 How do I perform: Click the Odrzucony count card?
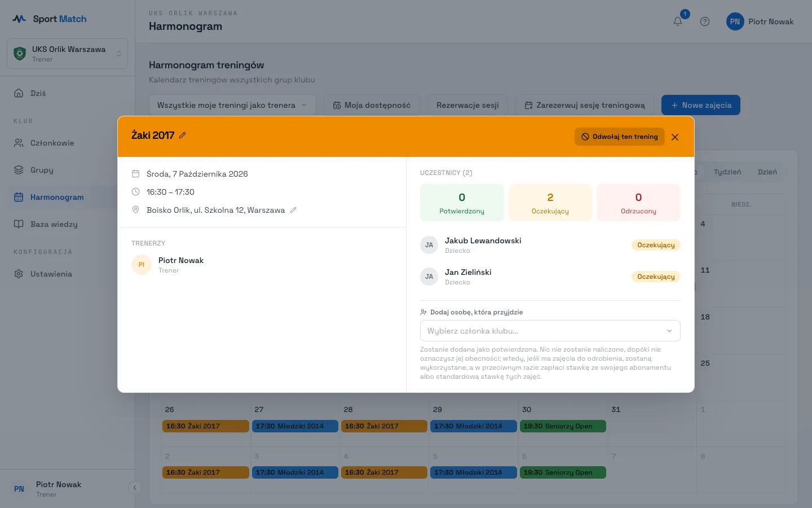[x=638, y=203]
